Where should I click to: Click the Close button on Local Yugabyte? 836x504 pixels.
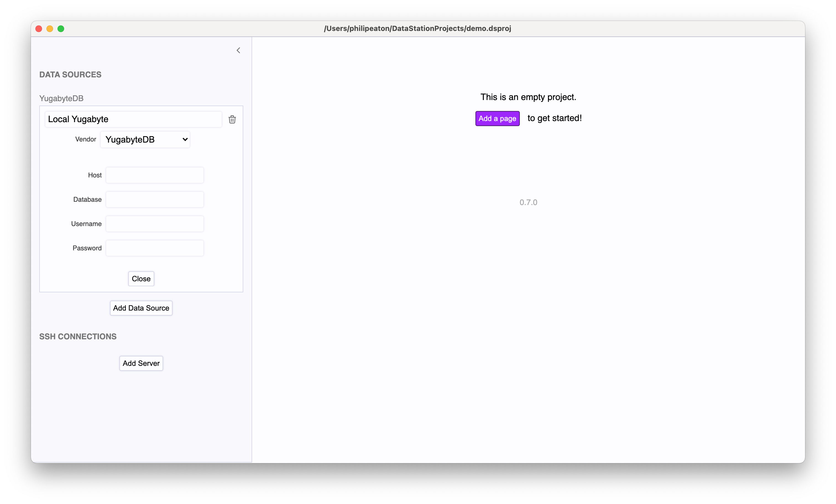141,278
